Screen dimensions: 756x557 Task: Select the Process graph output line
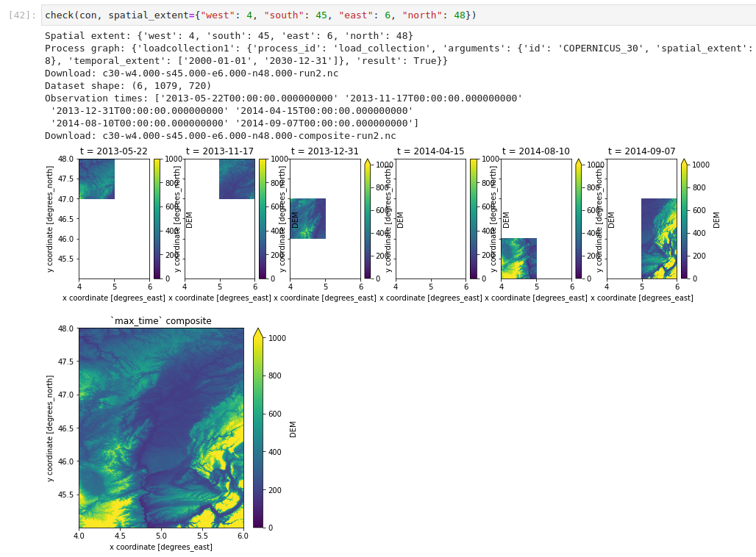[x=294, y=48]
